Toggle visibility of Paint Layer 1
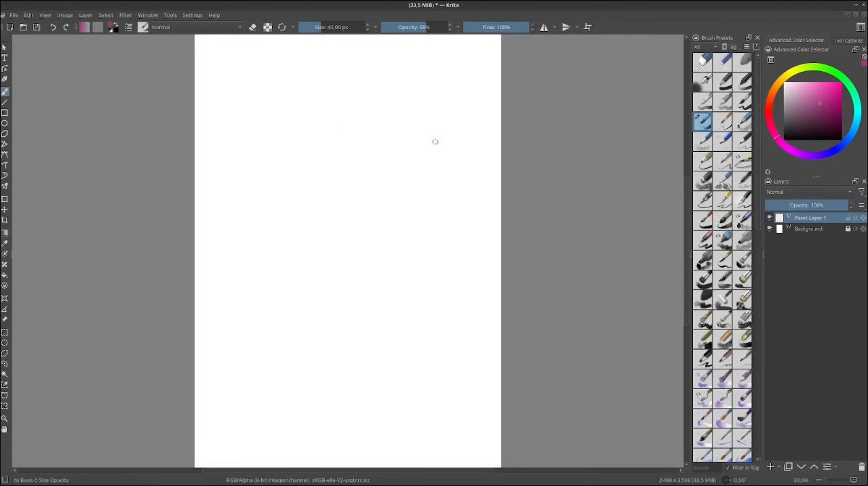This screenshot has height=486, width=868. coord(769,218)
